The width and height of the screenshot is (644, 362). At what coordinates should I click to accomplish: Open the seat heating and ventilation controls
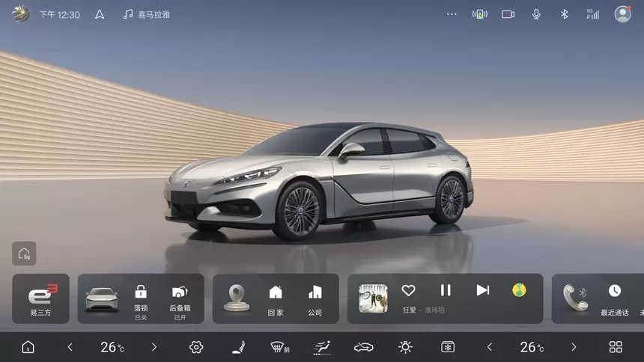click(x=238, y=347)
